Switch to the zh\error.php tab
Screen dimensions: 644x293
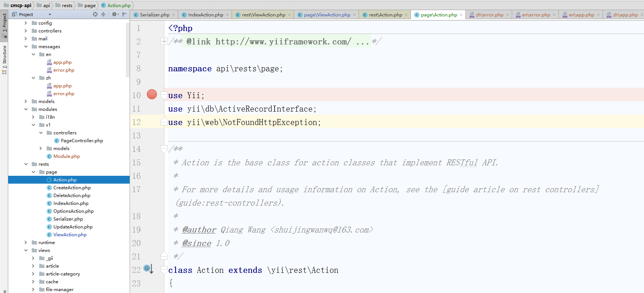pos(489,15)
